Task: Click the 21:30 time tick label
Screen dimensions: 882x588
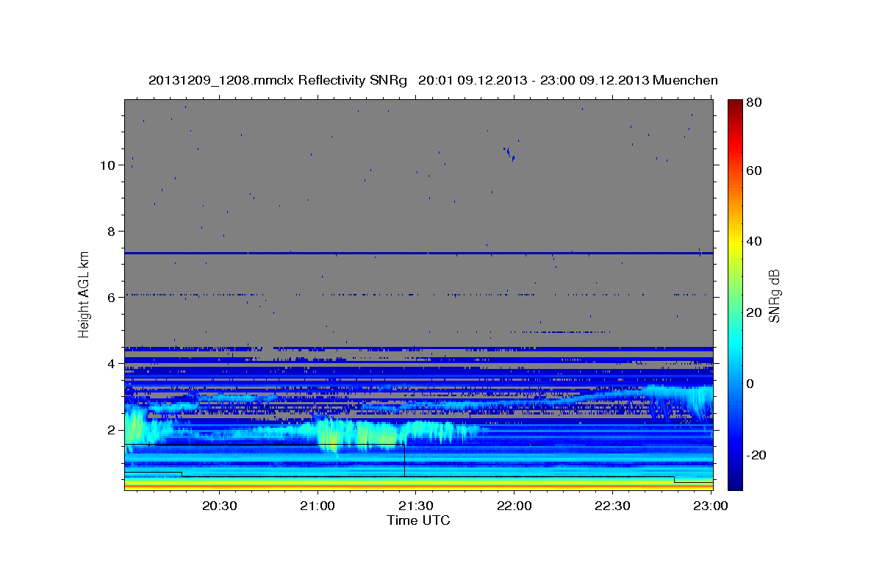Action: click(x=415, y=506)
